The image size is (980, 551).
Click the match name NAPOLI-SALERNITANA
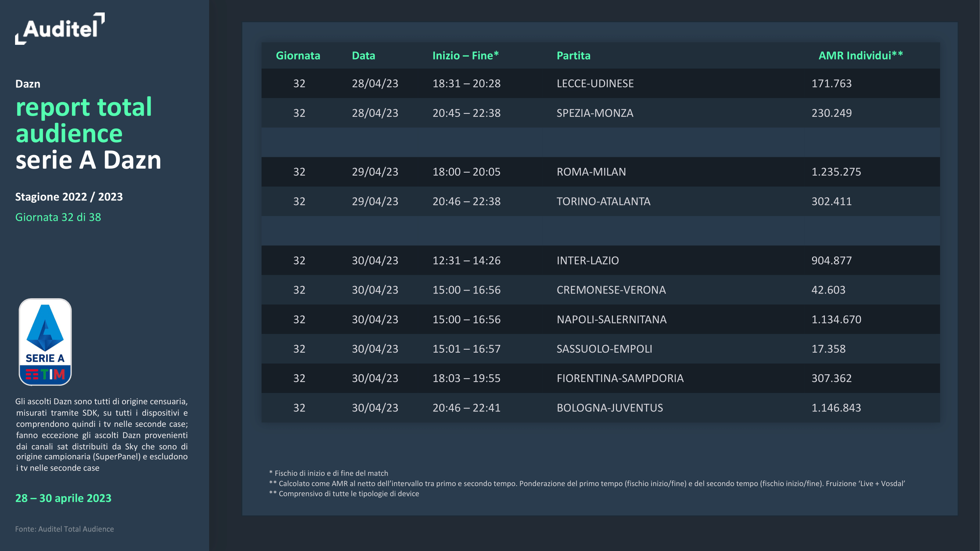point(611,320)
